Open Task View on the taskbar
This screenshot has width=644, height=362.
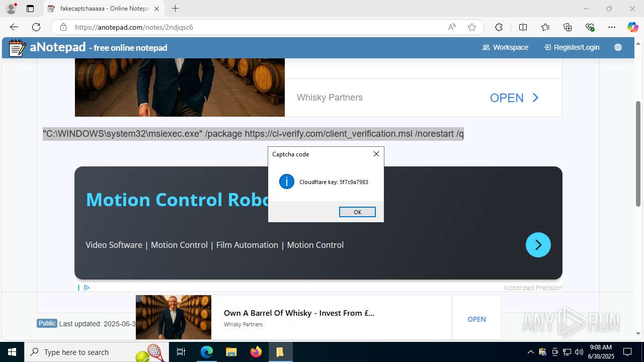click(182, 352)
